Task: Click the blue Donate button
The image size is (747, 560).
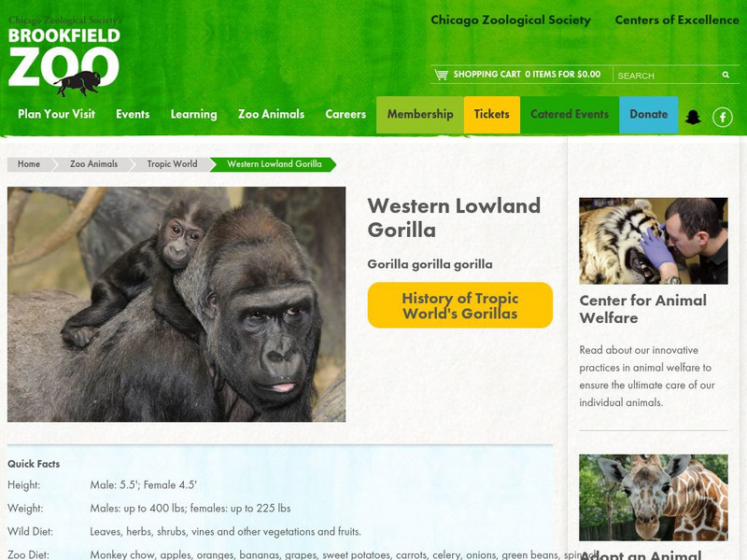Action: (x=648, y=115)
